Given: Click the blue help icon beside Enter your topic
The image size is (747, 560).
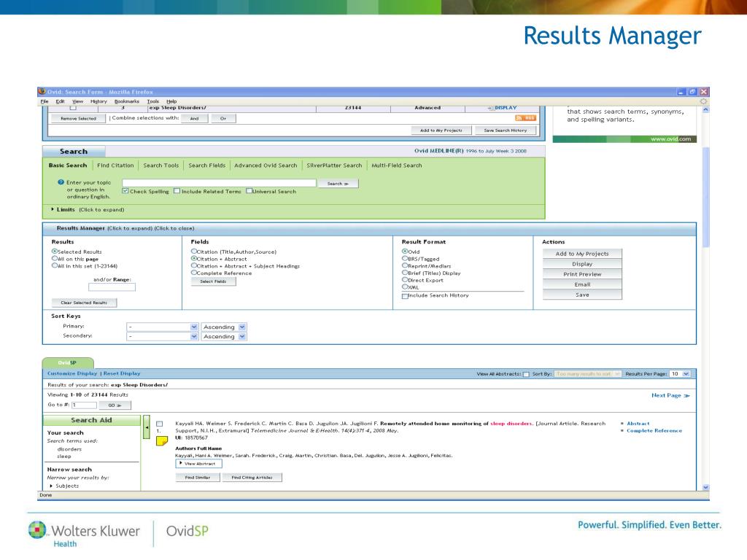Looking at the screenshot, I should point(61,182).
